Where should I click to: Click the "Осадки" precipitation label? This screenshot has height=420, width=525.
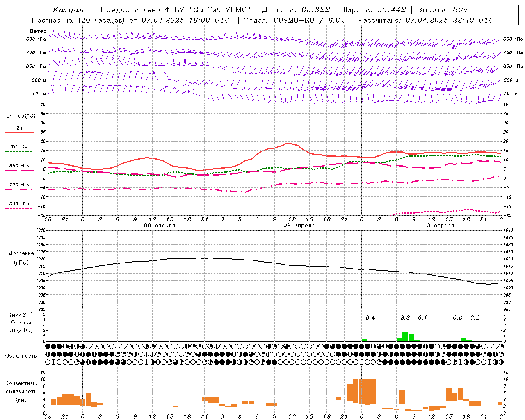click(21, 322)
